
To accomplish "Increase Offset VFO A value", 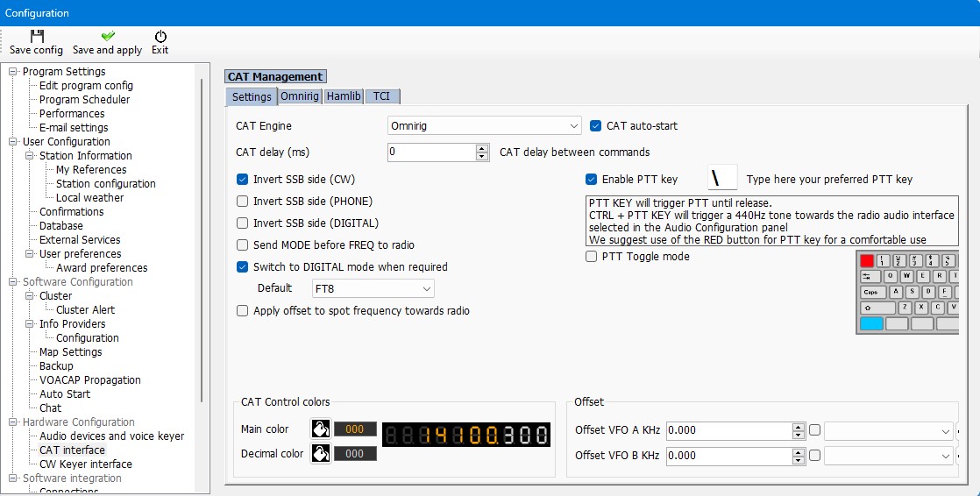I will tap(799, 427).
